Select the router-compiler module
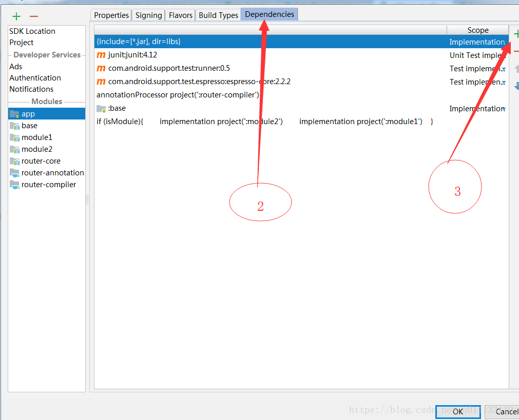Image resolution: width=519 pixels, height=420 pixels. [x=47, y=185]
